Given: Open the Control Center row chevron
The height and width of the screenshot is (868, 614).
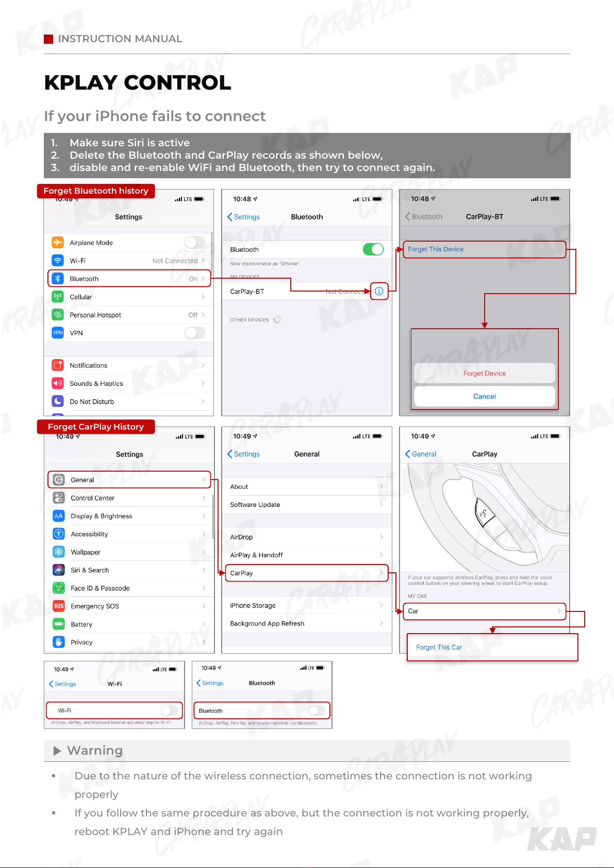Looking at the screenshot, I should pyautogui.click(x=204, y=498).
